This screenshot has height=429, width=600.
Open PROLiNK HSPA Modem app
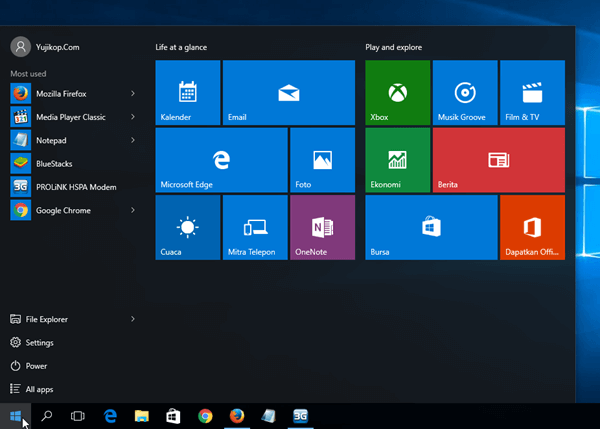coord(73,187)
